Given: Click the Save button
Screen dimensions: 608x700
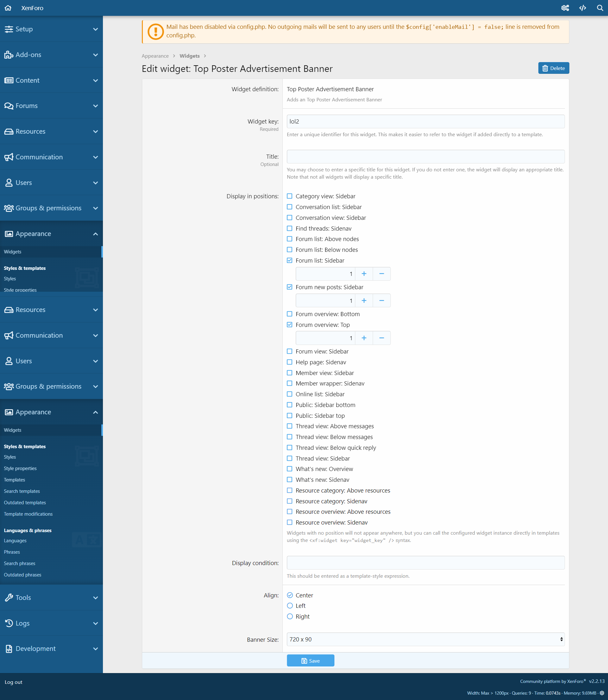Looking at the screenshot, I should pos(310,661).
